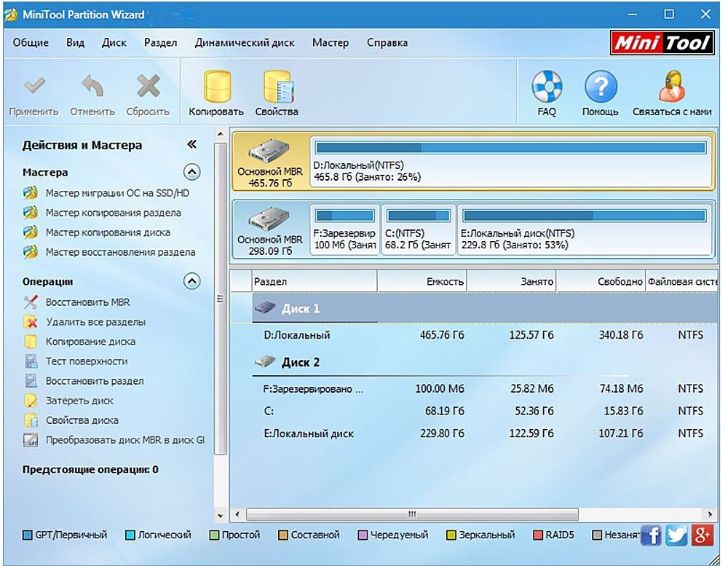The width and height of the screenshot is (728, 566).
Task: Open the Facebook share icon
Action: [652, 535]
